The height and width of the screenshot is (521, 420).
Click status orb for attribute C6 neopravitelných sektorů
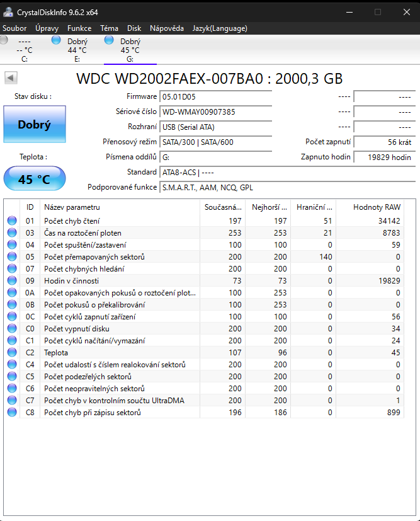coord(12,388)
